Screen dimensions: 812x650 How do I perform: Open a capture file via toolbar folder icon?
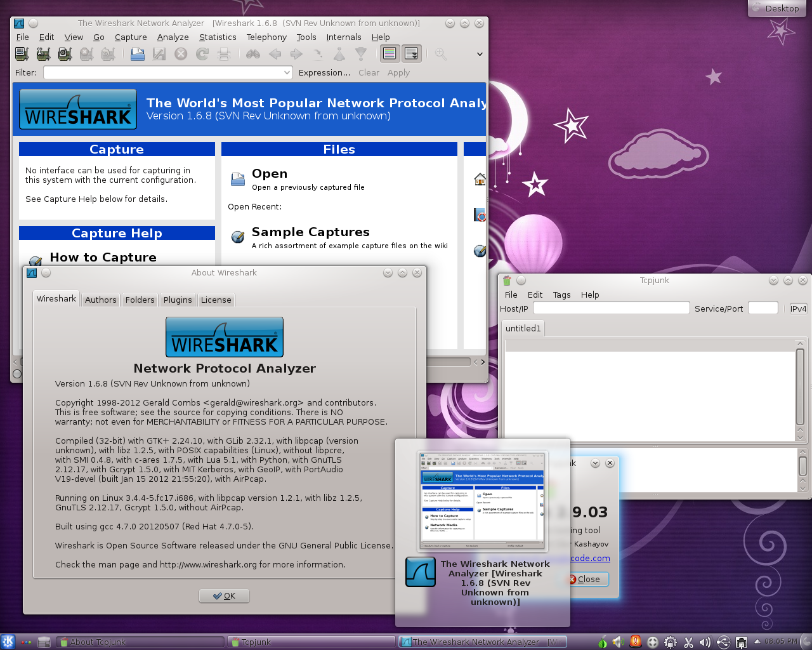point(138,54)
